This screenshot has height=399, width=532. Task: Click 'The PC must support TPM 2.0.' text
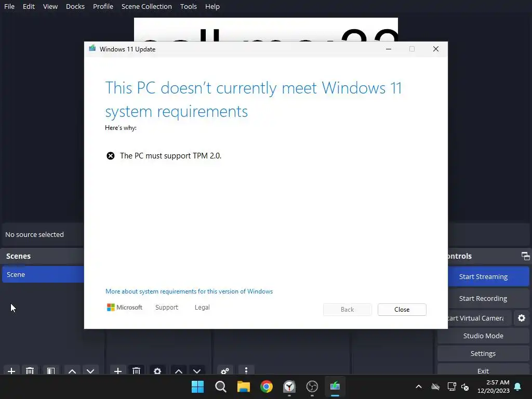pos(170,156)
